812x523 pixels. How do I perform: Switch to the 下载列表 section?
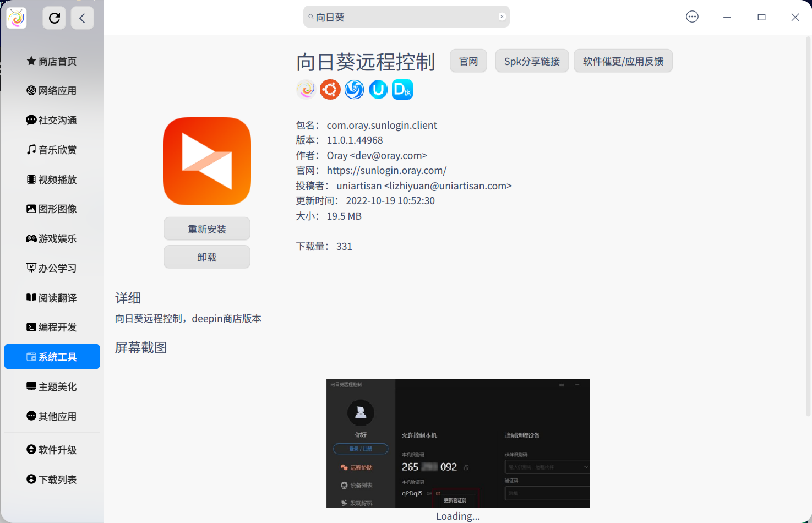(52, 480)
